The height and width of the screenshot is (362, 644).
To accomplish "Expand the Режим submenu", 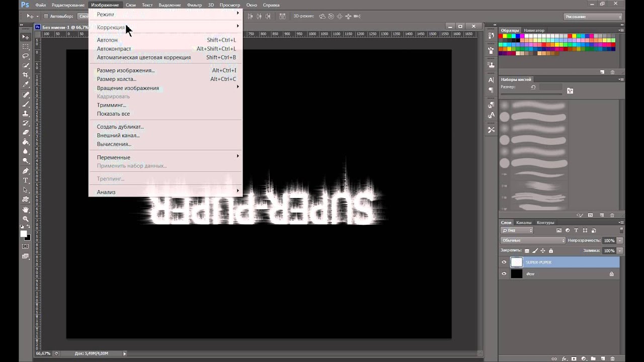I will coord(166,14).
